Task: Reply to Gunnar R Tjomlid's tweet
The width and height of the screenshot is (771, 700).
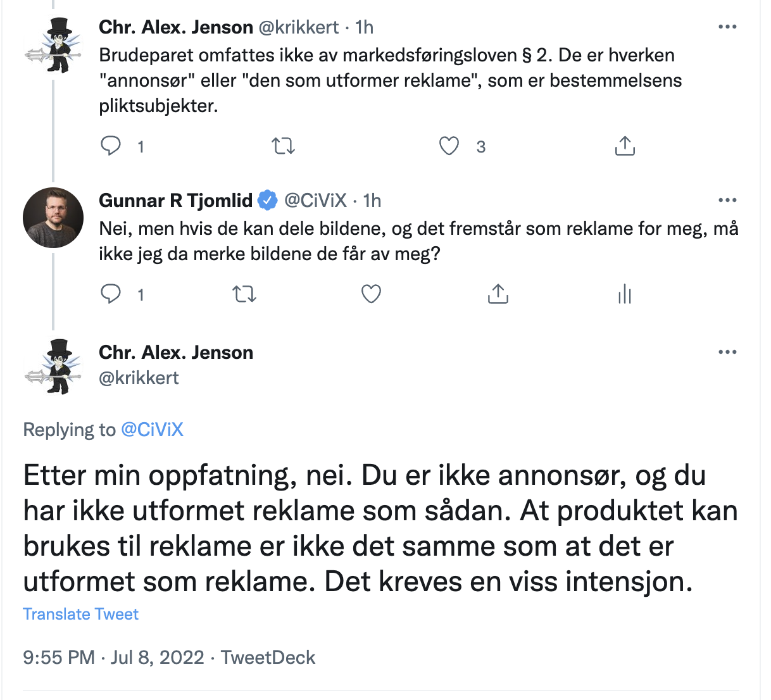Action: pyautogui.click(x=111, y=294)
